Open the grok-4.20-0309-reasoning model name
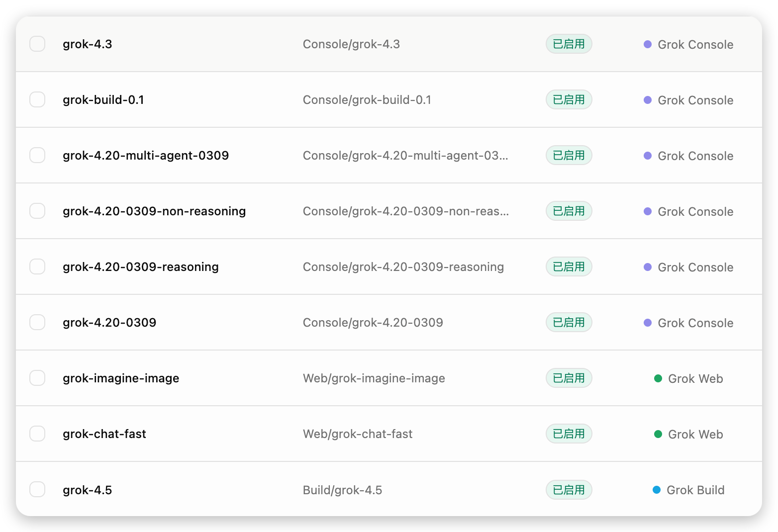This screenshot has width=778, height=532. pyautogui.click(x=141, y=267)
